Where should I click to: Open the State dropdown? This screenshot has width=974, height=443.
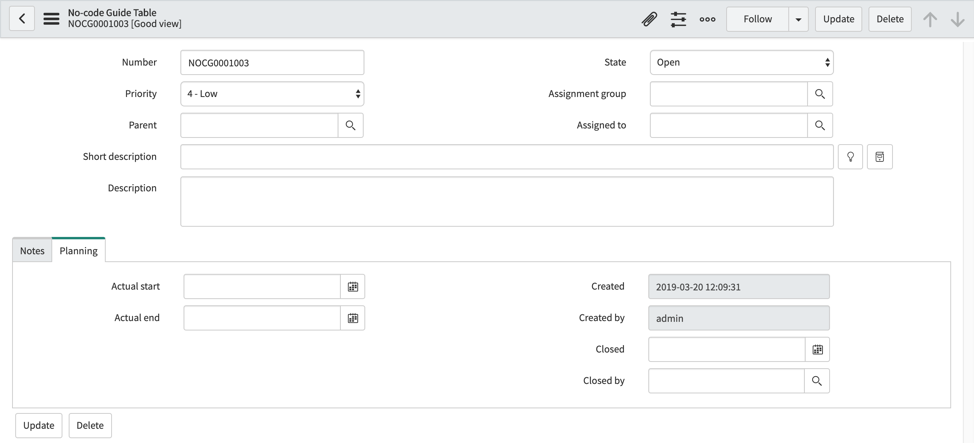click(x=741, y=63)
